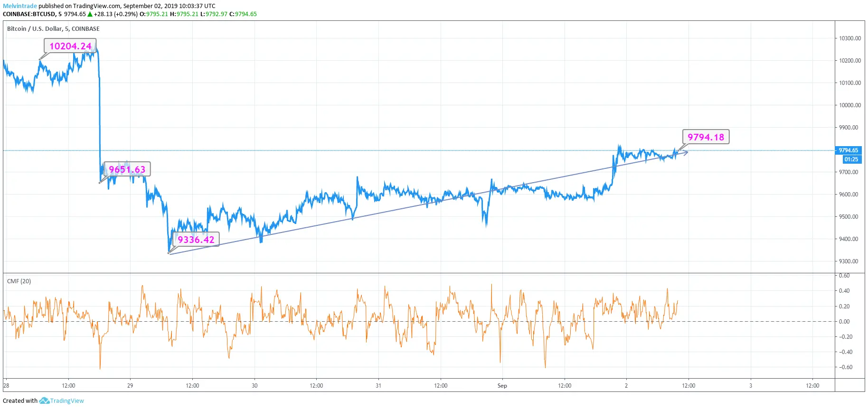Click the C:9794.65 close value
The width and height of the screenshot is (868, 409).
point(243,14)
